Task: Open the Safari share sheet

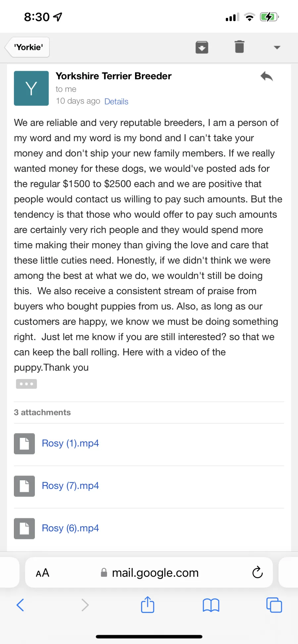Action: point(148,604)
